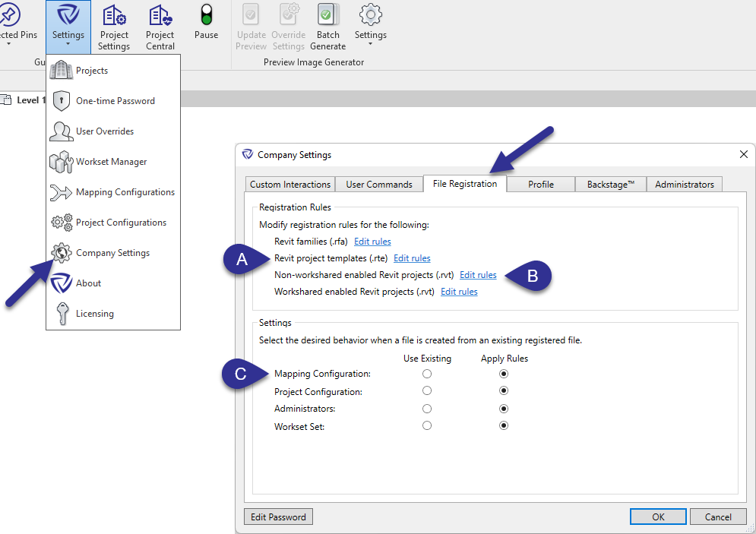Open the Administrators tab
Image resolution: width=756 pixels, height=534 pixels.
(x=684, y=185)
